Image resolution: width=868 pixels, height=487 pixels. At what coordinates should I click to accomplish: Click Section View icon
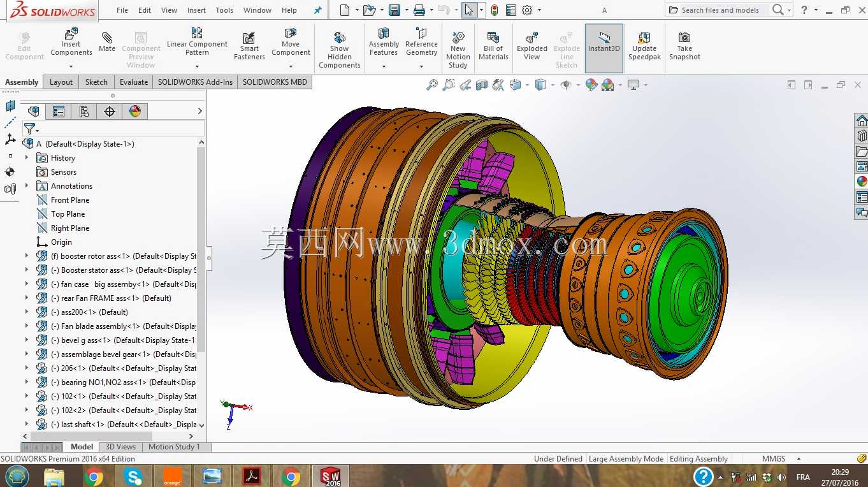pyautogui.click(x=482, y=85)
